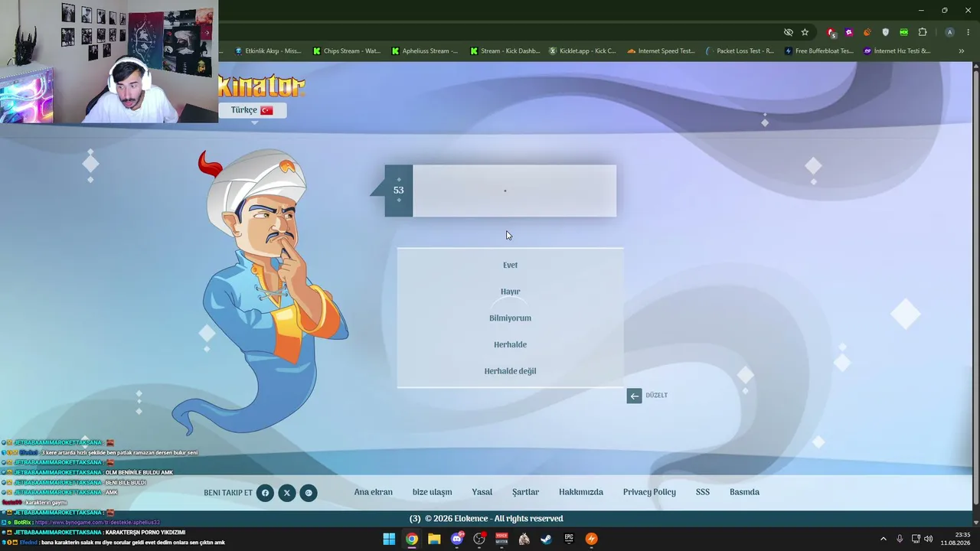Open Akinator's Facebook page icon
Image resolution: width=980 pixels, height=551 pixels.
265,493
